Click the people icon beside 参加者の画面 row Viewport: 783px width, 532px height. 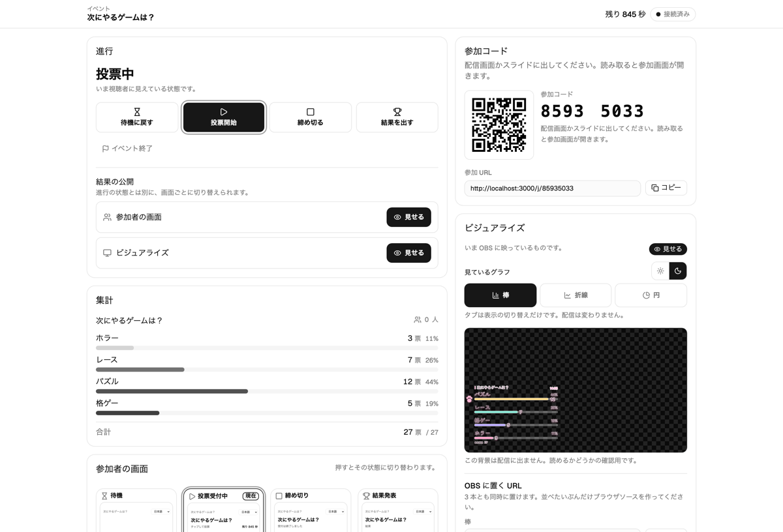tap(107, 217)
